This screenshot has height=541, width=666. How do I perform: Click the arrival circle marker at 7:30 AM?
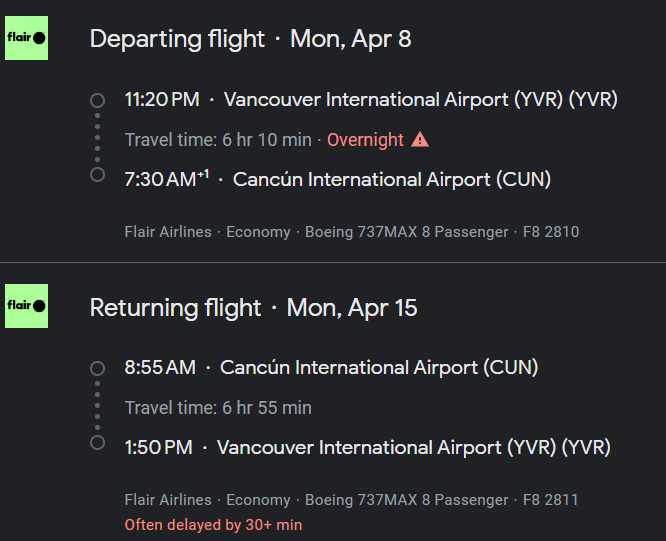click(x=97, y=175)
